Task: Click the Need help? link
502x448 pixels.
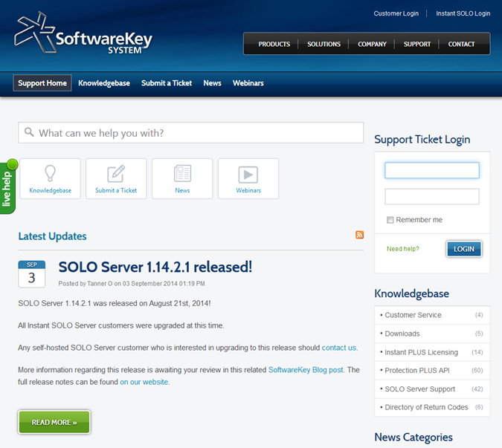Action: pyautogui.click(x=403, y=249)
